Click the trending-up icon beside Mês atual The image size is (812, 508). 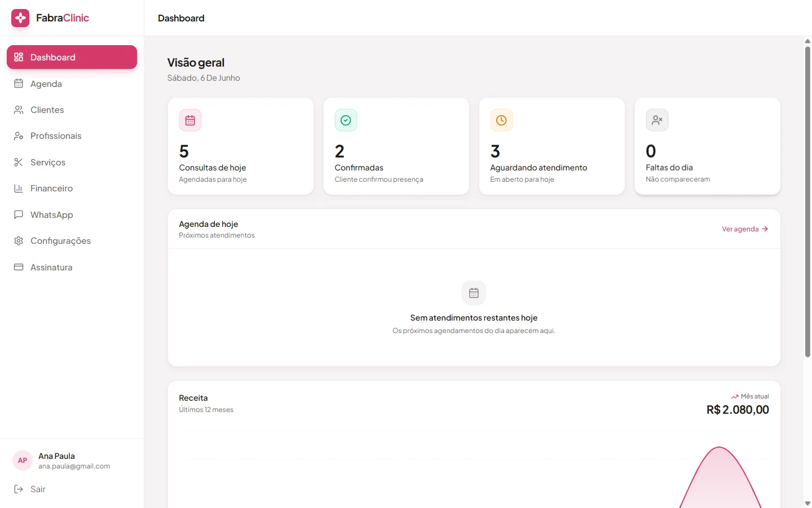point(735,397)
